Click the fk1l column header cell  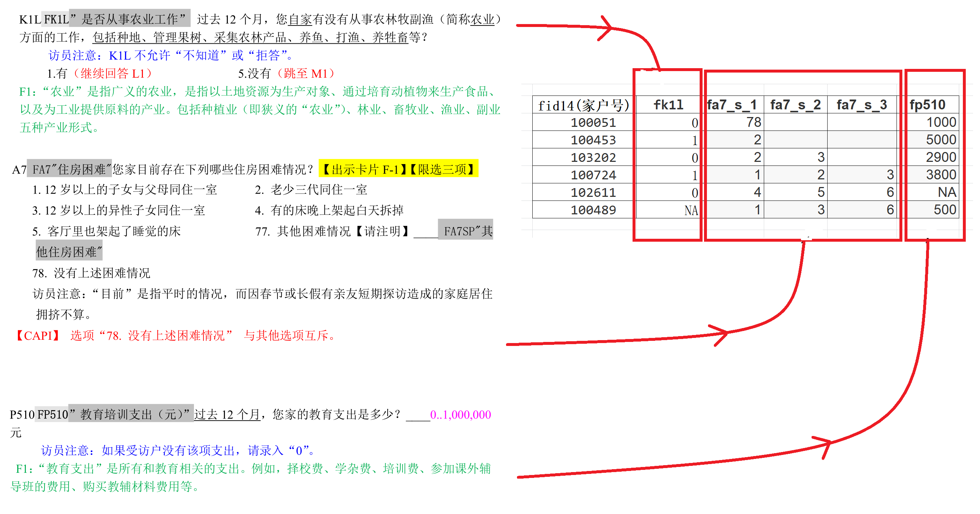pos(668,105)
